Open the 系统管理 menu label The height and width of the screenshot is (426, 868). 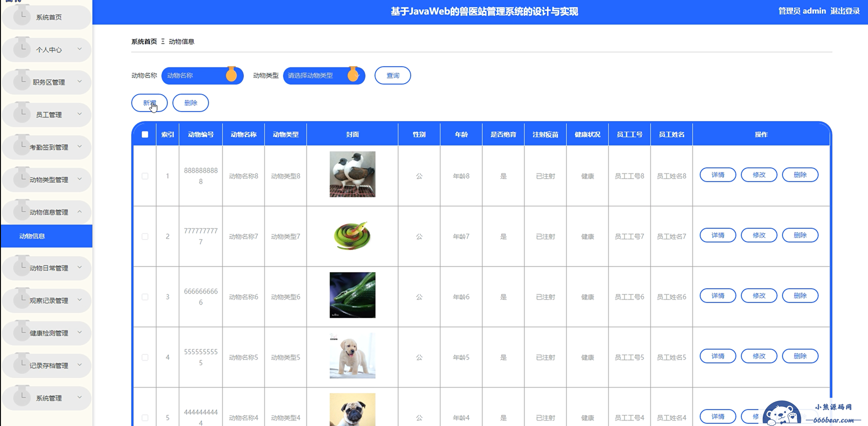click(x=49, y=398)
